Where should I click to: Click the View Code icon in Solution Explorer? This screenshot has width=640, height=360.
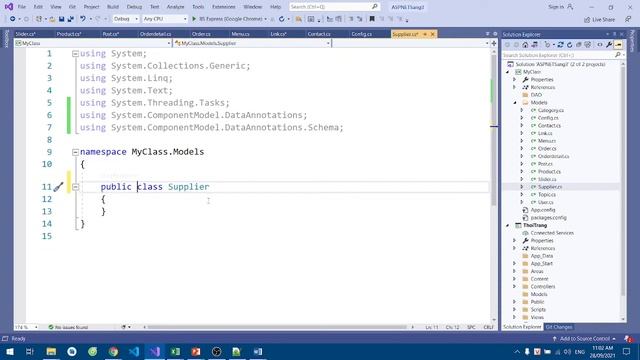pyautogui.click(x=600, y=45)
